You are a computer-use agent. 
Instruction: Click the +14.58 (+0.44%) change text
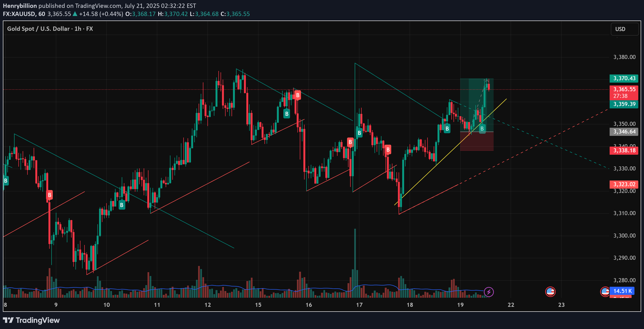tap(101, 14)
